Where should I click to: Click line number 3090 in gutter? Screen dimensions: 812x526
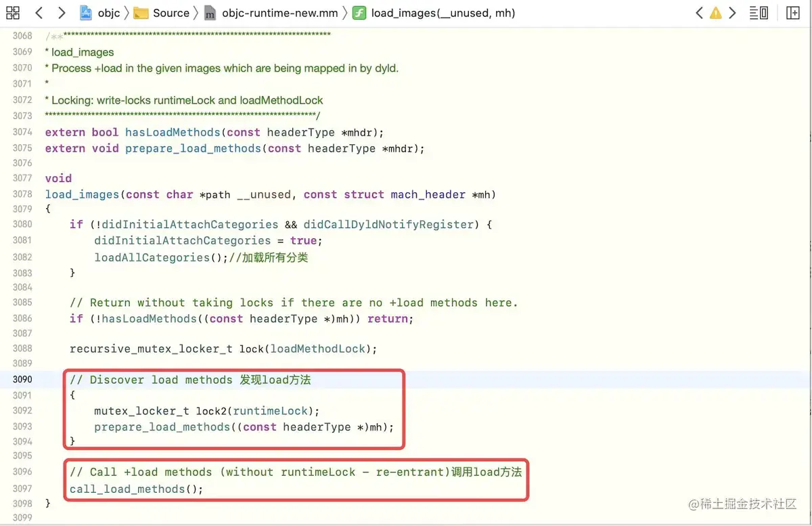point(22,380)
